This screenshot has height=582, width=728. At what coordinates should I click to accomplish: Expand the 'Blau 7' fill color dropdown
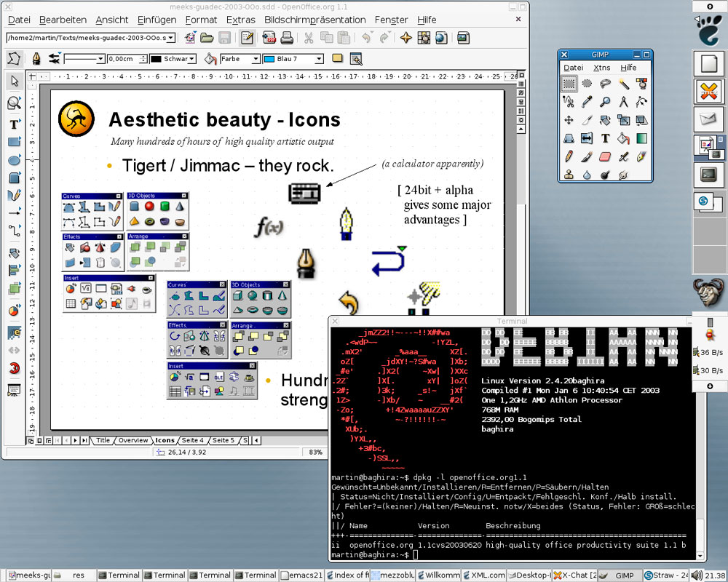tap(318, 59)
